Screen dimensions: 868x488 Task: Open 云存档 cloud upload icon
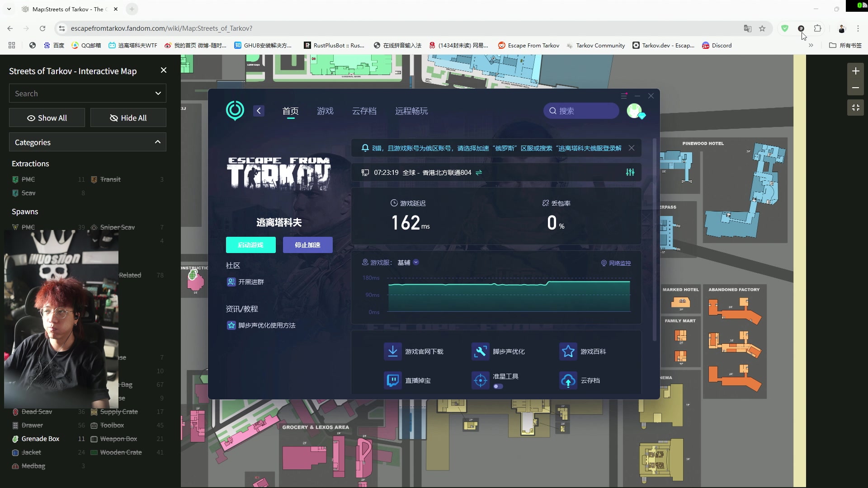click(568, 380)
